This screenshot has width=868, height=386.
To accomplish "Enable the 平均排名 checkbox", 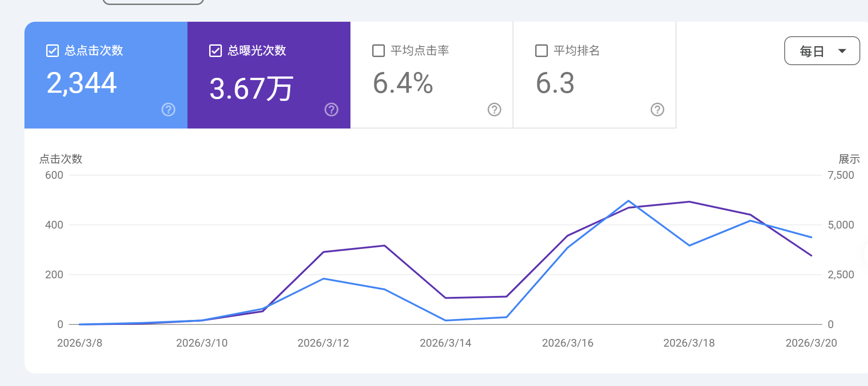I will click(x=542, y=51).
